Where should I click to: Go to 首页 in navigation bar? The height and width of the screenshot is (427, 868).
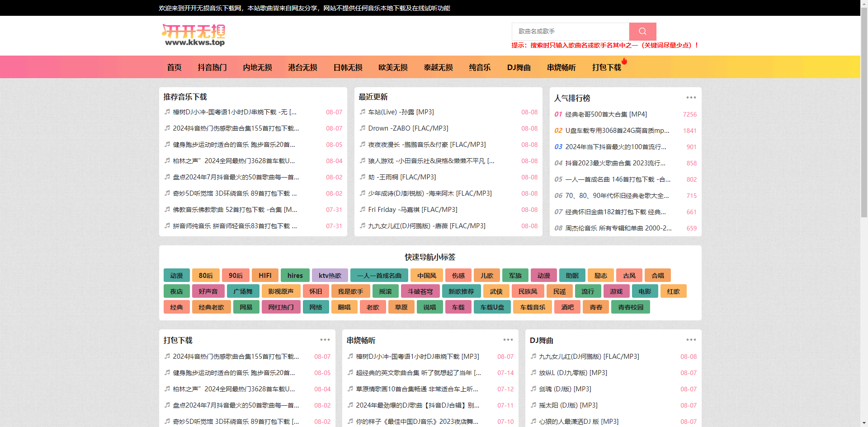pyautogui.click(x=174, y=67)
